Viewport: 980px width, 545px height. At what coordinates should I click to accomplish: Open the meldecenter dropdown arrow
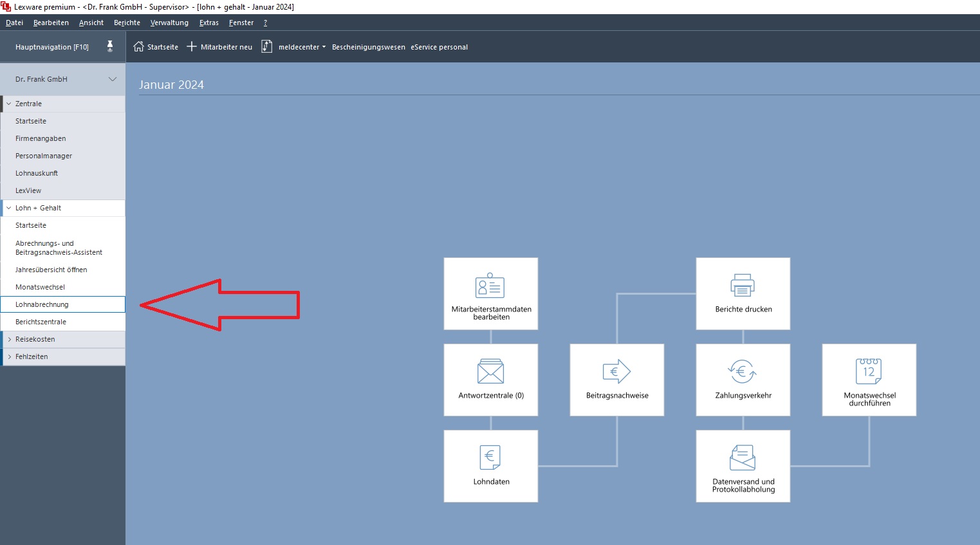pos(324,47)
